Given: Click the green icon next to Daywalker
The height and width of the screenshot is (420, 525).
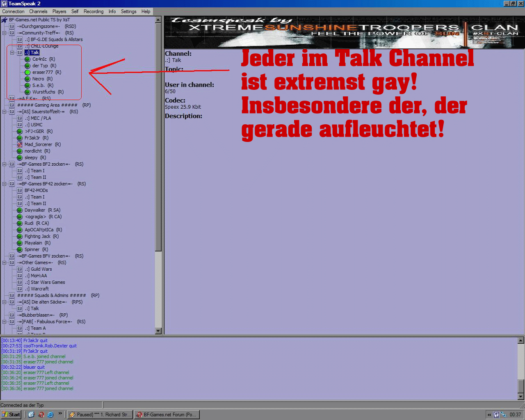Looking at the screenshot, I should point(20,210).
